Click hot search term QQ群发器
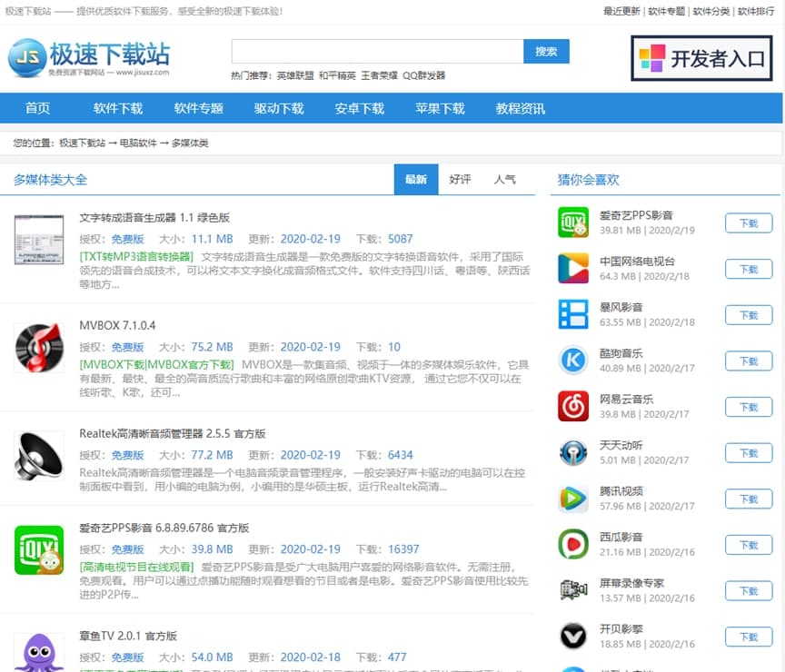785x672 pixels. [x=424, y=75]
